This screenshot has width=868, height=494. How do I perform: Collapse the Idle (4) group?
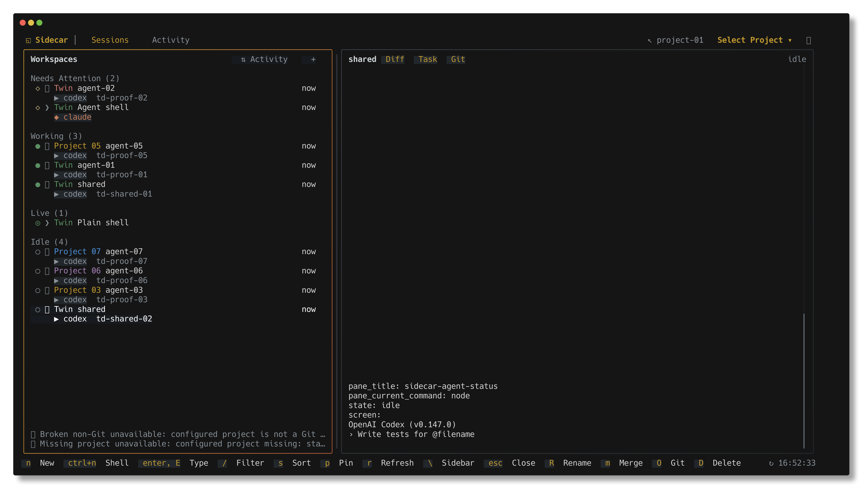click(49, 242)
